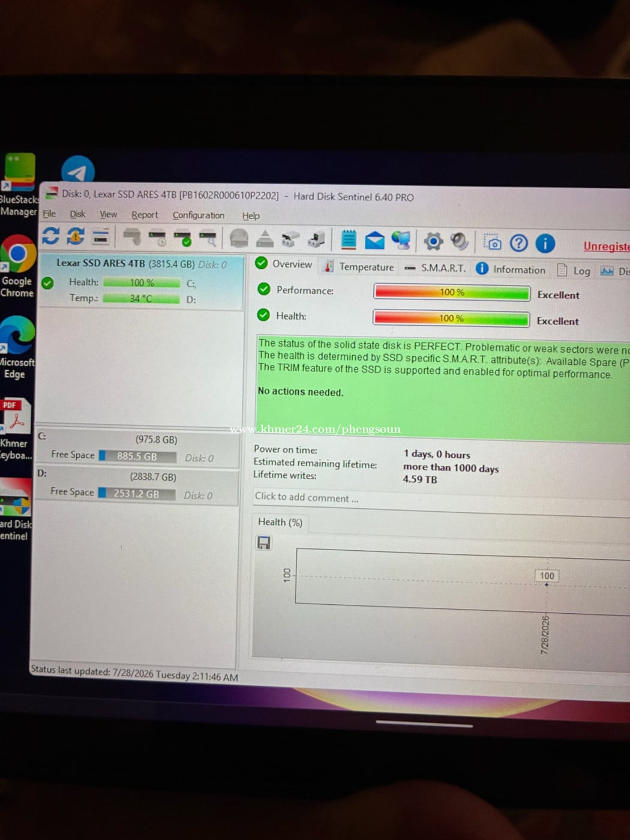Click the Performance 100 % bar
This screenshot has height=840, width=630.
(x=452, y=292)
